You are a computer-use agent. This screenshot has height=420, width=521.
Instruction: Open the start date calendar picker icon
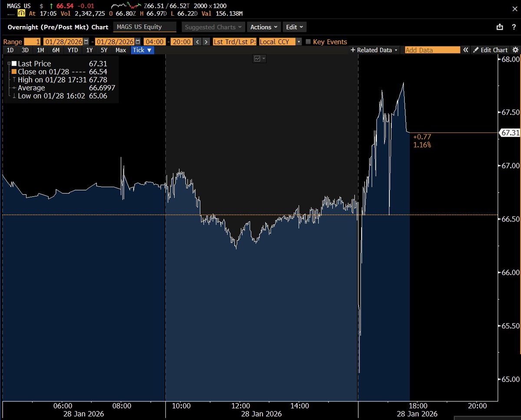(x=86, y=42)
